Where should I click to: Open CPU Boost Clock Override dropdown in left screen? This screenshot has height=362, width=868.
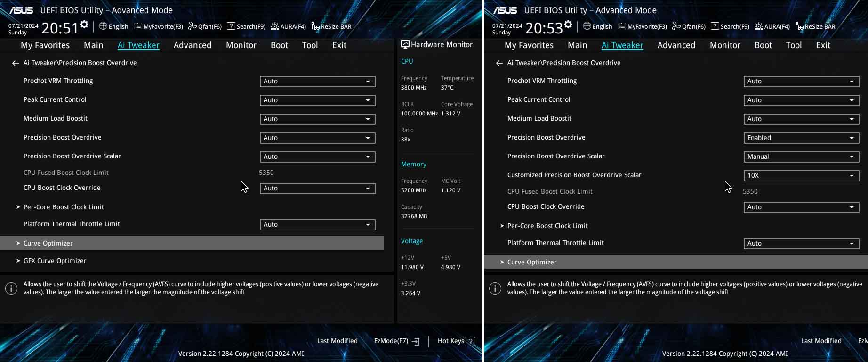(x=317, y=188)
